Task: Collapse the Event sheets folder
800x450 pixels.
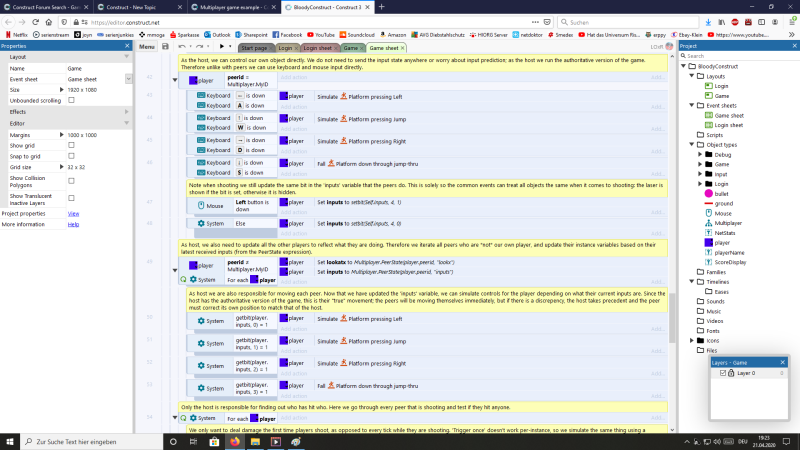Action: point(692,106)
